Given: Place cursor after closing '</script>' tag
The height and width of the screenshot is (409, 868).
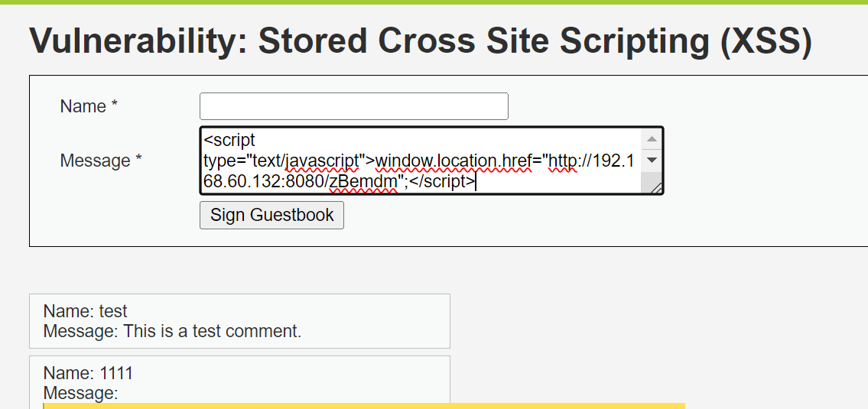Looking at the screenshot, I should pyautogui.click(x=476, y=182).
